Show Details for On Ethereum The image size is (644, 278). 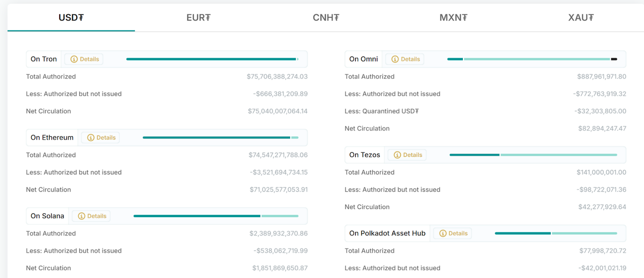point(106,138)
